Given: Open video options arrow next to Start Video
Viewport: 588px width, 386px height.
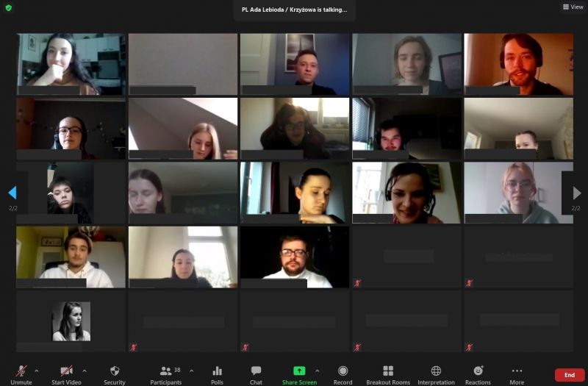Looking at the screenshot, I should [85, 371].
